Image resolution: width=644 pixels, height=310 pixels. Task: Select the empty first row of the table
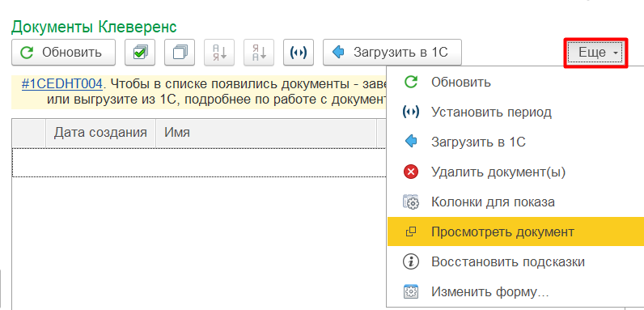[x=199, y=163]
